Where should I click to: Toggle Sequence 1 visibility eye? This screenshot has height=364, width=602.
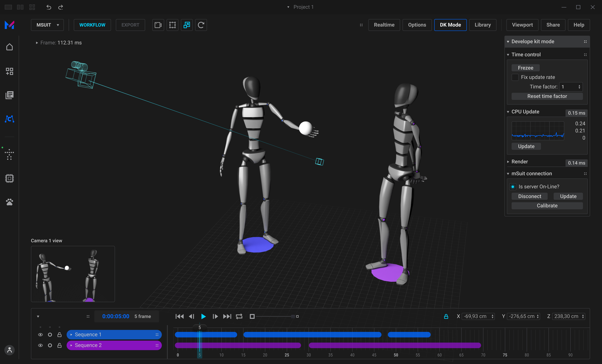41,335
